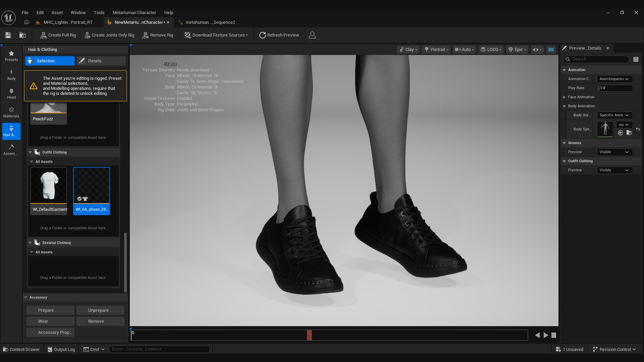Open Revision Control menu in status bar

point(614,349)
